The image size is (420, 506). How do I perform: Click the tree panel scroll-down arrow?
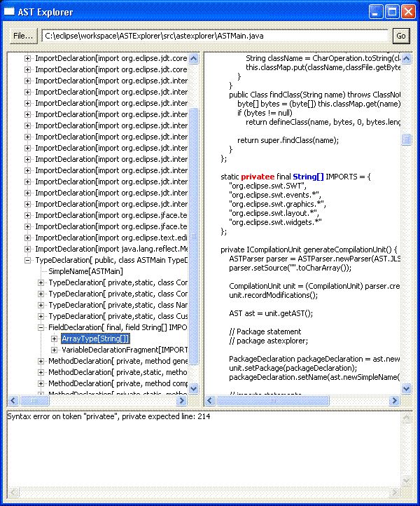[x=194, y=388]
